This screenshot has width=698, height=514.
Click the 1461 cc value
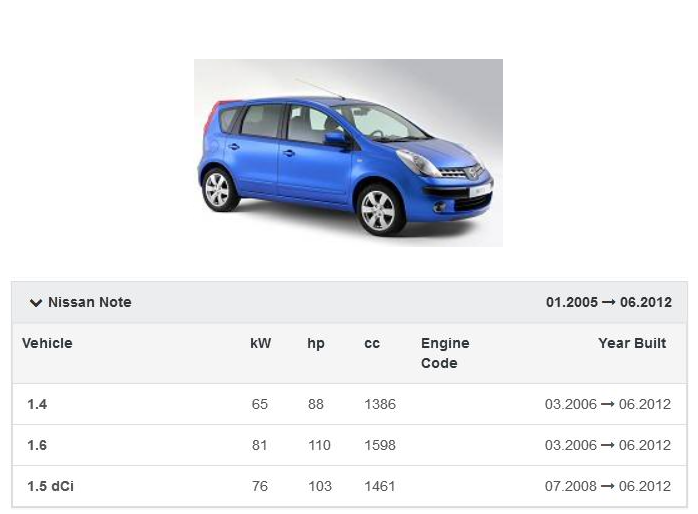pyautogui.click(x=380, y=487)
